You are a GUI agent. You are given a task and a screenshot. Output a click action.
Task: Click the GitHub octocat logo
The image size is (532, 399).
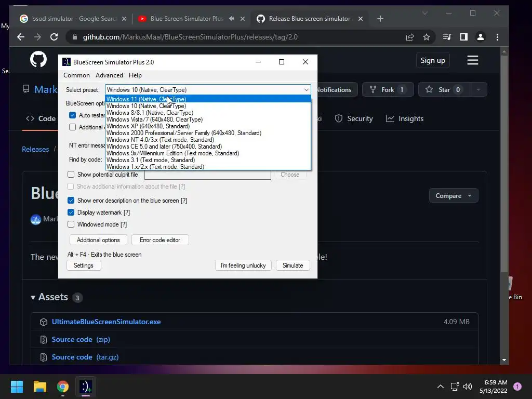click(x=38, y=60)
